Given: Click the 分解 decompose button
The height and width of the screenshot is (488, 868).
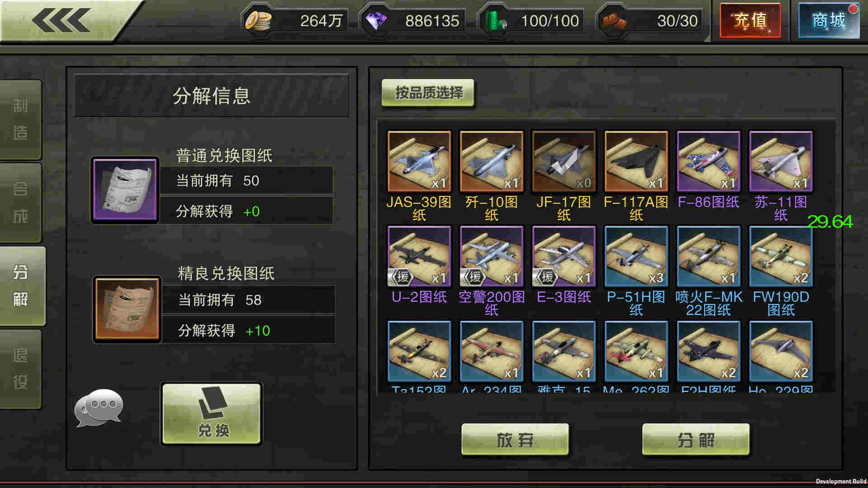Looking at the screenshot, I should 696,440.
